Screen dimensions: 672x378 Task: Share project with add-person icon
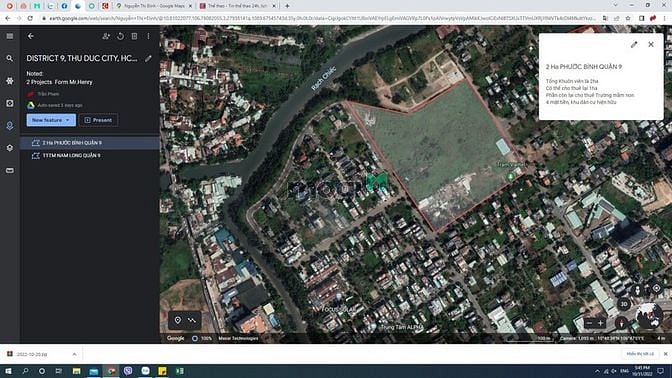[106, 36]
